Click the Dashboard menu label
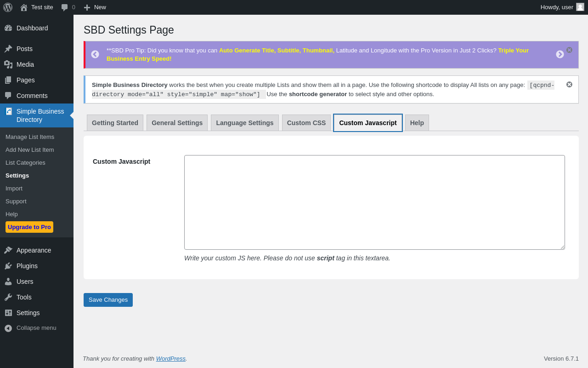Viewport: 588px width, 368px height. click(32, 28)
